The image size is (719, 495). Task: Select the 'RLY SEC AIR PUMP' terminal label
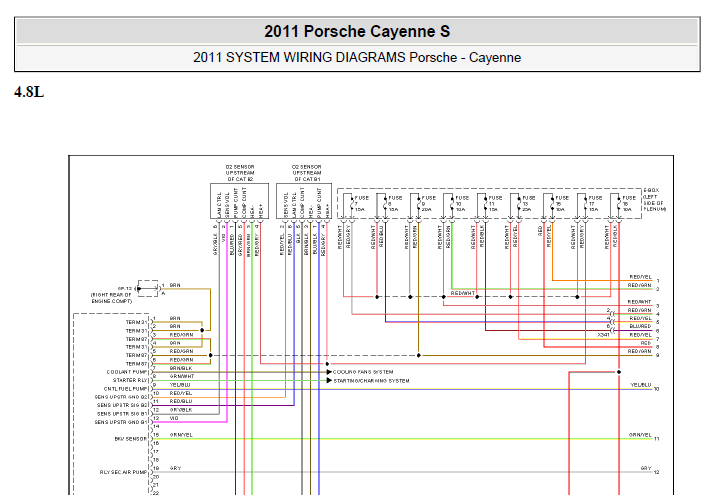click(x=123, y=472)
